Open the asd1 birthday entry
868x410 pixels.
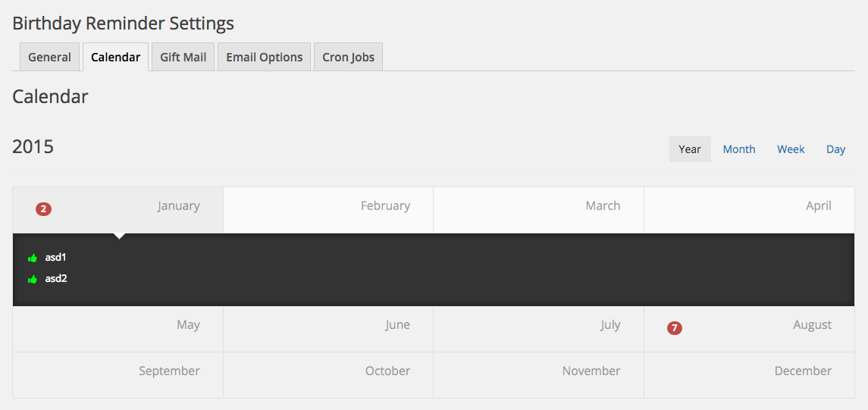(x=55, y=258)
